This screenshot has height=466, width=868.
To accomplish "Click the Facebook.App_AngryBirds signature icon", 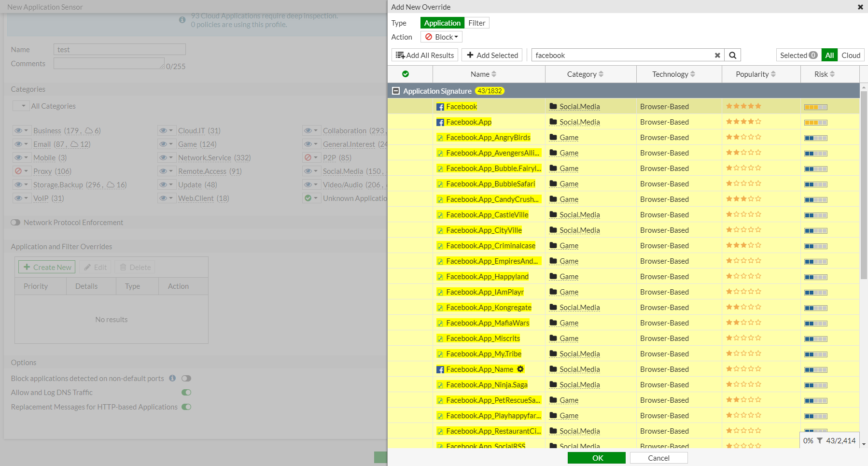I will 440,138.
